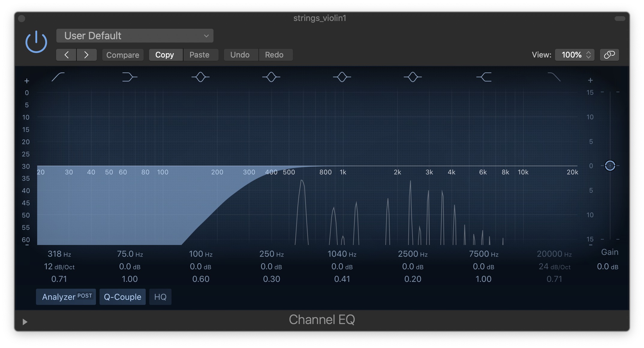This screenshot has width=644, height=348.
Task: Enable HQ mode
Action: click(x=160, y=297)
